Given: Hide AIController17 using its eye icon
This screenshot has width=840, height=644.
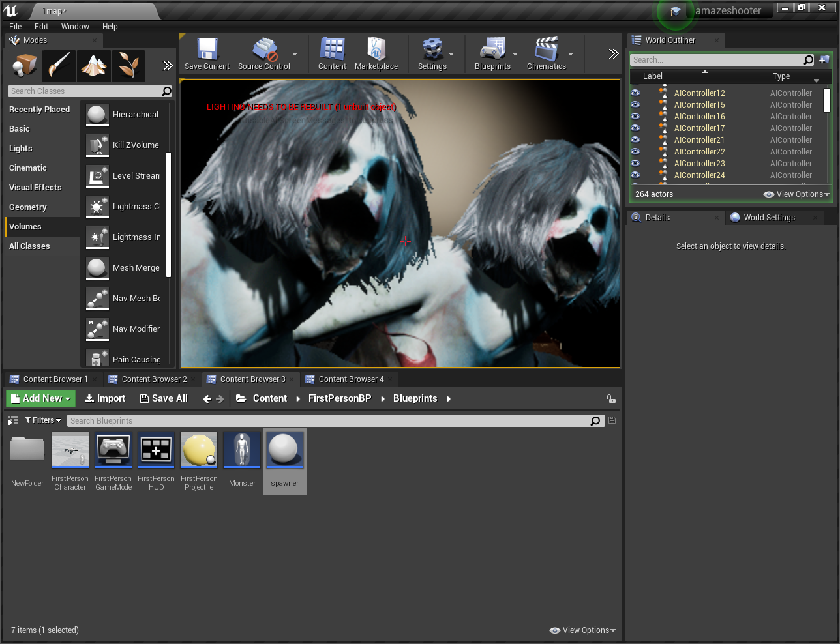Looking at the screenshot, I should pyautogui.click(x=636, y=128).
